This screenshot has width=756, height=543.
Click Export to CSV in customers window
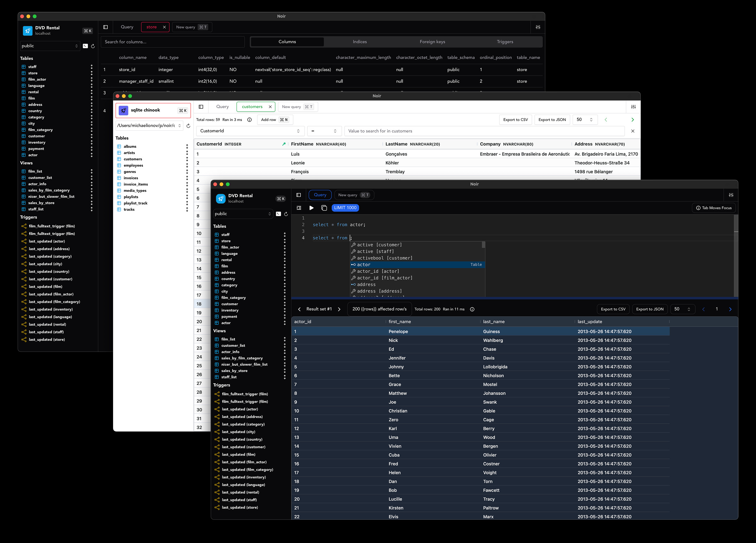click(x=515, y=120)
